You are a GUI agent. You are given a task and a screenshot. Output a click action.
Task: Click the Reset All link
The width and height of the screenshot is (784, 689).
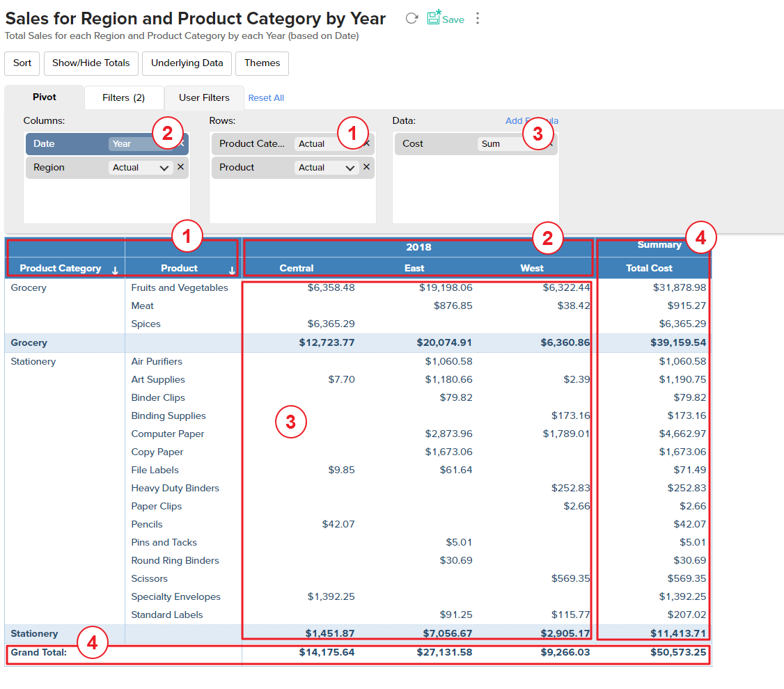coord(266,98)
